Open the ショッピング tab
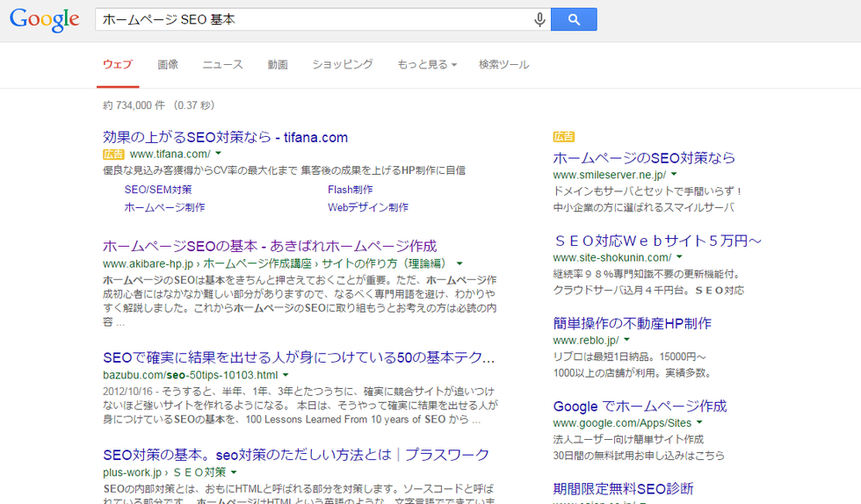The height and width of the screenshot is (504, 861). click(x=343, y=64)
